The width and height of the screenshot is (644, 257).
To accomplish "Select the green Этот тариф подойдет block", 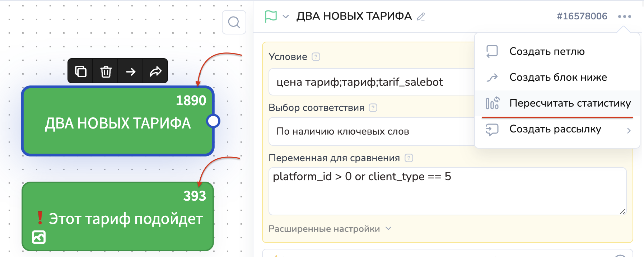I will (118, 216).
